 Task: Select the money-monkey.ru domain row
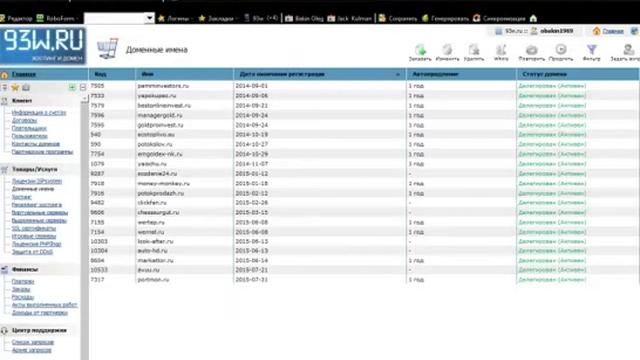pos(364,183)
